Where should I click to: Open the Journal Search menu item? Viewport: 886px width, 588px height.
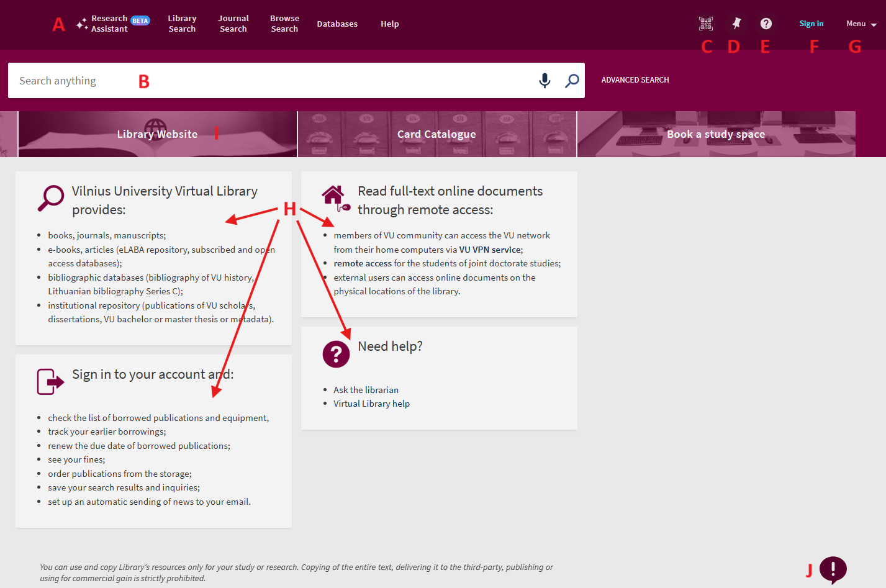233,24
